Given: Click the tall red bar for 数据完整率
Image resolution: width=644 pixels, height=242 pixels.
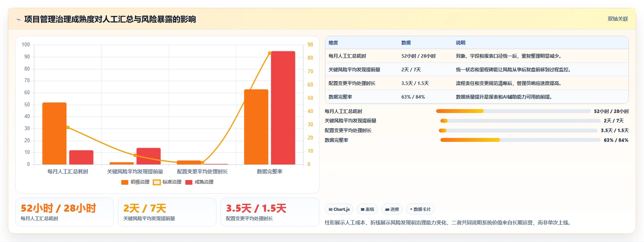Looking at the screenshot, I should click(x=283, y=108).
